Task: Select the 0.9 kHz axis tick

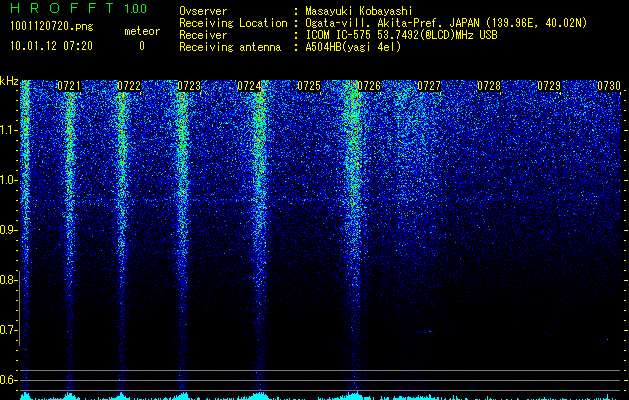Action: [9, 230]
